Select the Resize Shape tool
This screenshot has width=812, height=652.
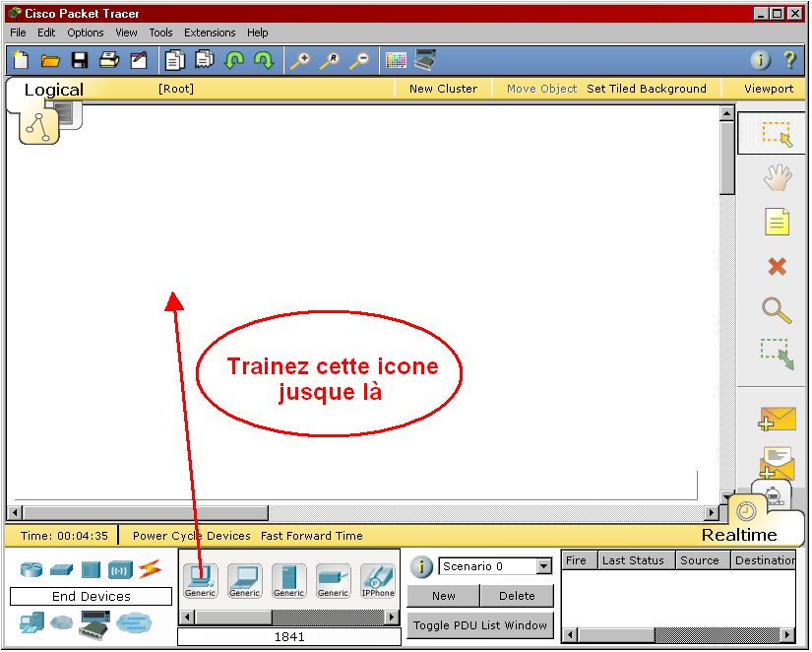tap(777, 355)
